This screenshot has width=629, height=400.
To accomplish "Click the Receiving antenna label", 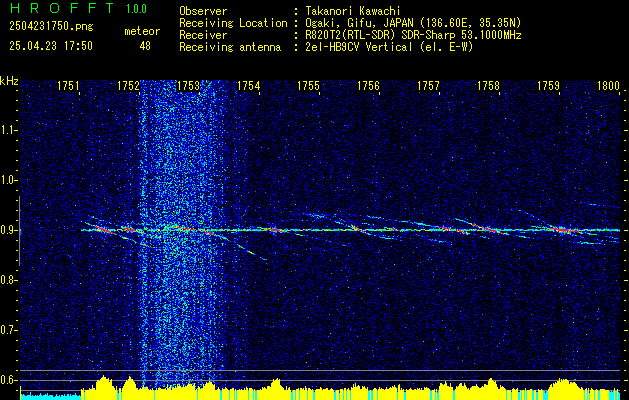I will tap(230, 47).
